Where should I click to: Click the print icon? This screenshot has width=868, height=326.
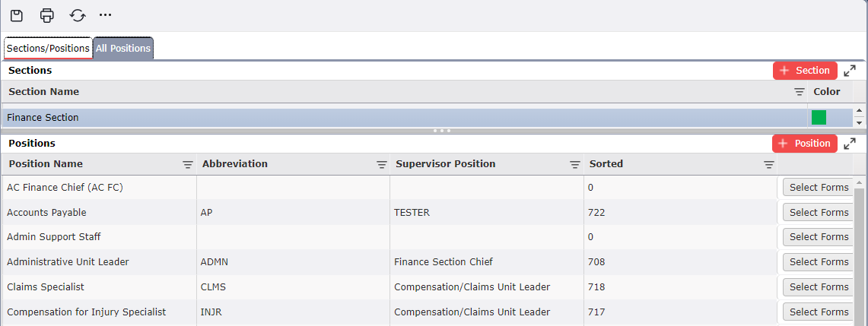coord(47,15)
